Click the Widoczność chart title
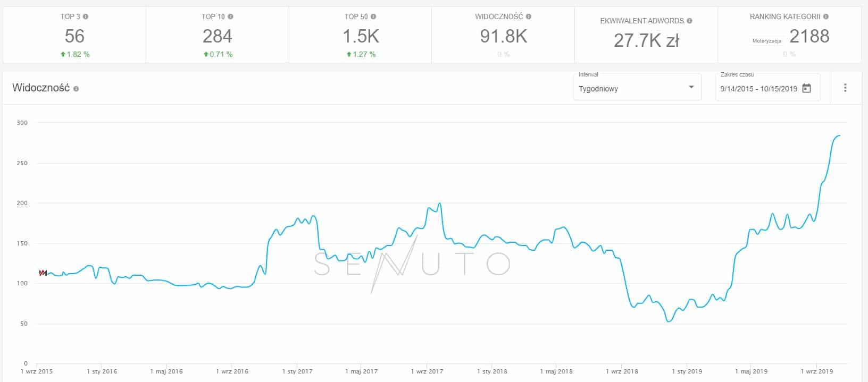This screenshot has width=868, height=382. pyautogui.click(x=41, y=88)
